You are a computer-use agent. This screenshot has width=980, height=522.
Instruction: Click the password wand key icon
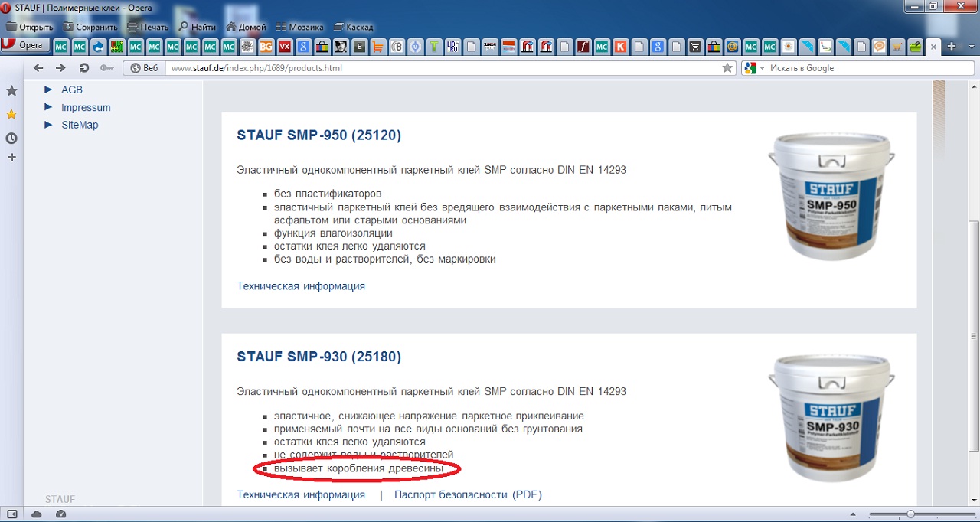tap(106, 67)
